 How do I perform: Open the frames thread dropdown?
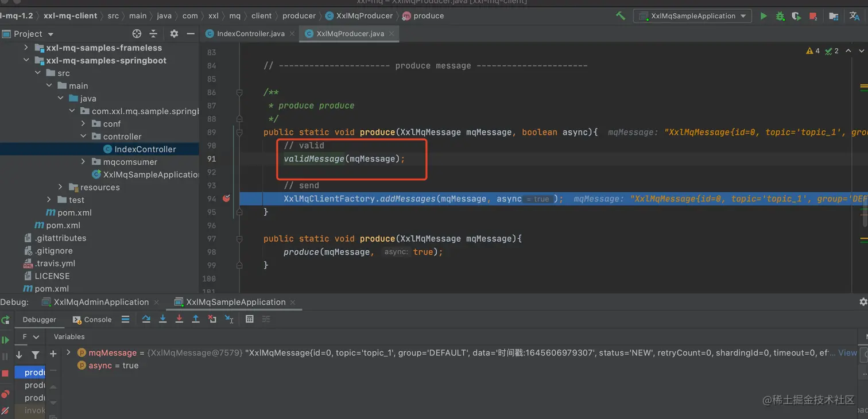(31, 337)
